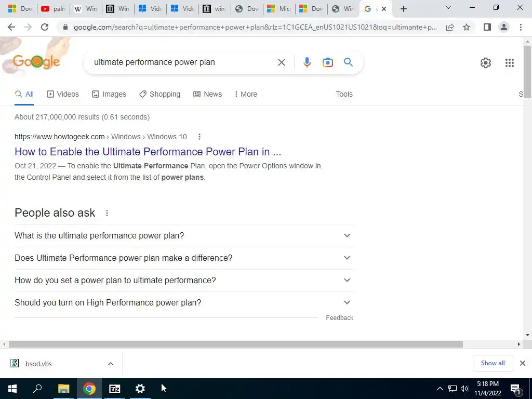Switch to the YouTube 'paln' tab

pyautogui.click(x=53, y=9)
